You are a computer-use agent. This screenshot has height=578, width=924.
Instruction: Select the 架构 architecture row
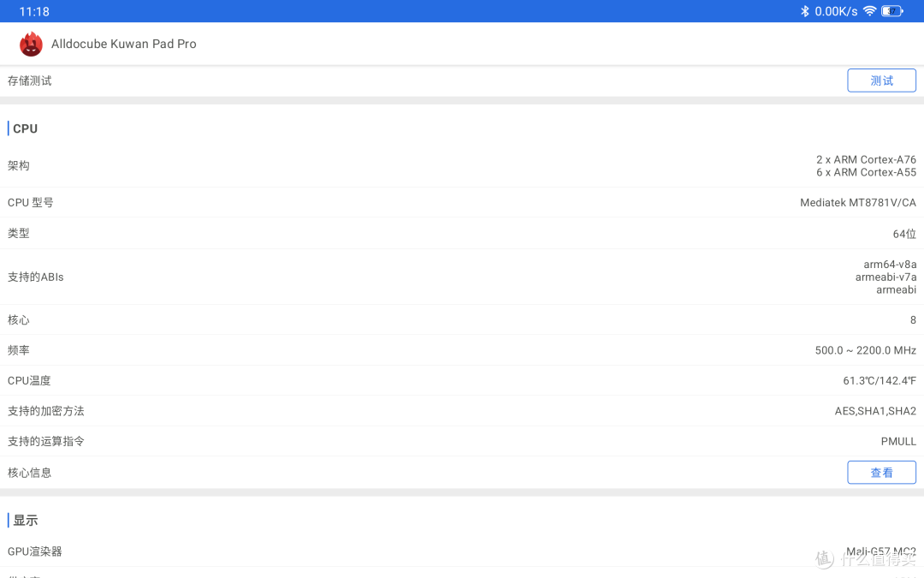click(x=462, y=166)
